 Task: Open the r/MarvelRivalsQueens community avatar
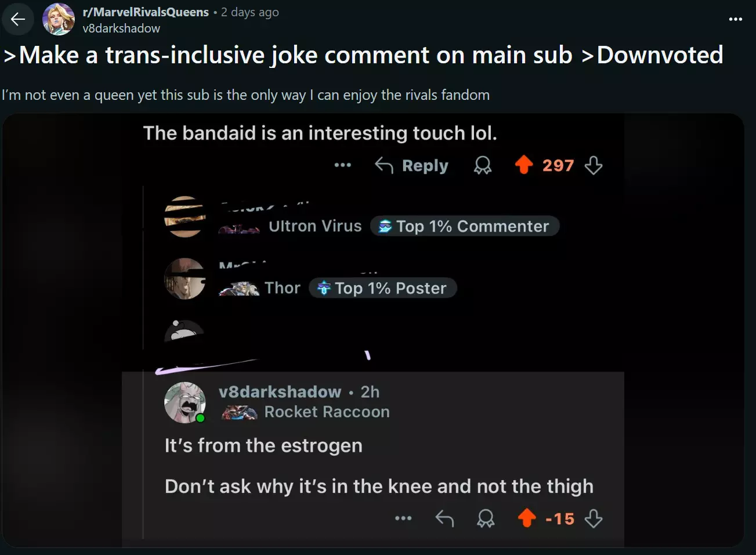point(59,19)
